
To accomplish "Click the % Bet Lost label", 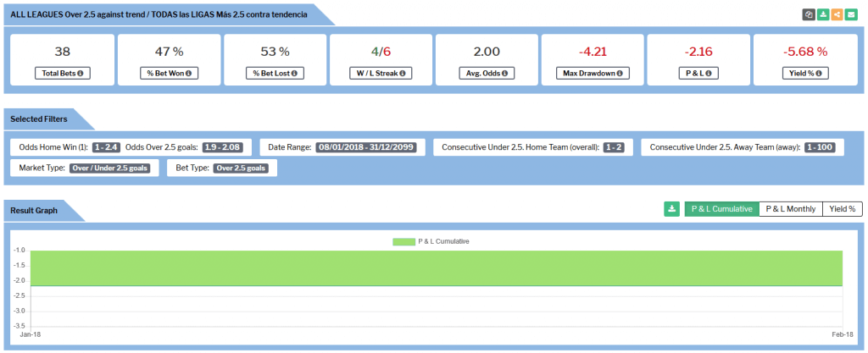I will pos(274,74).
